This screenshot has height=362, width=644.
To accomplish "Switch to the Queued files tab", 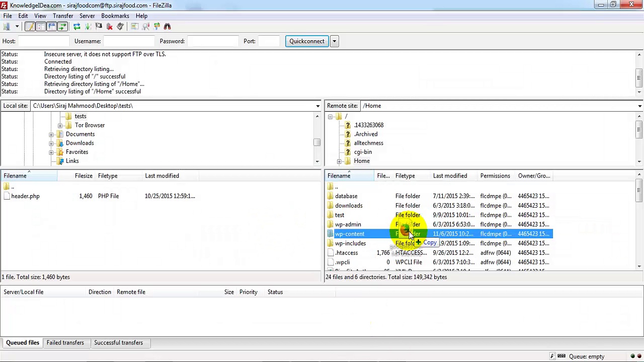I will point(23,343).
